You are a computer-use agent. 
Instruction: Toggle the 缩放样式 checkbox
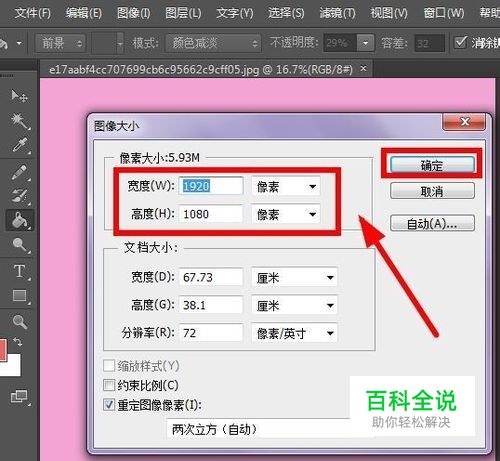[109, 366]
